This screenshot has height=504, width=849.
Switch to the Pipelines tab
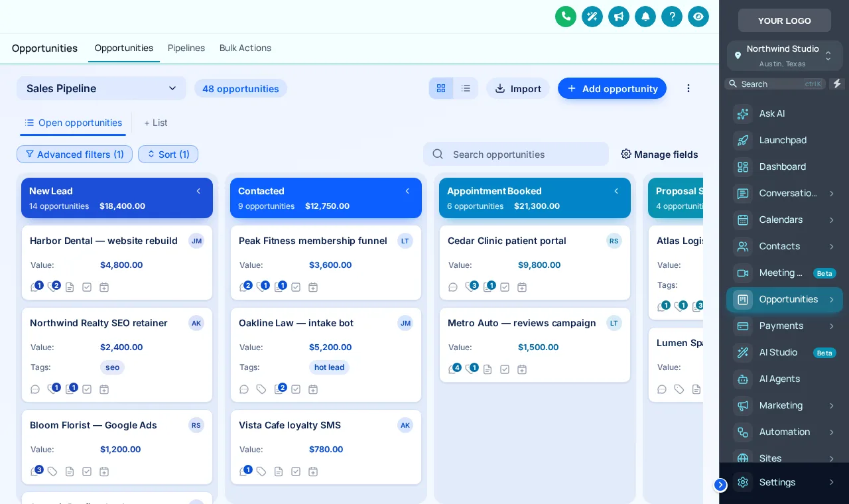point(186,48)
